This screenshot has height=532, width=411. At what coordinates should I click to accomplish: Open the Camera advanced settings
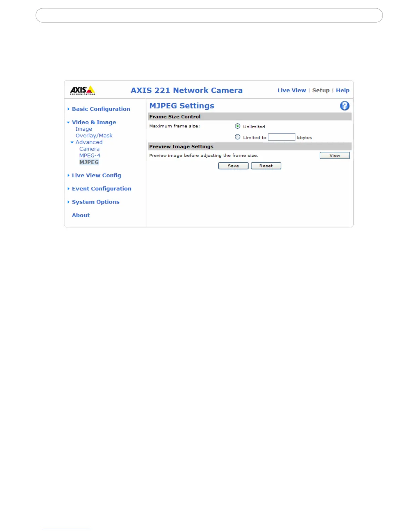89,149
